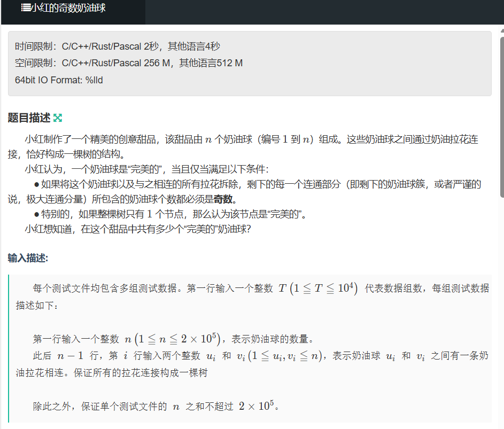Click the formula for T up to 10^4

tap(318, 288)
